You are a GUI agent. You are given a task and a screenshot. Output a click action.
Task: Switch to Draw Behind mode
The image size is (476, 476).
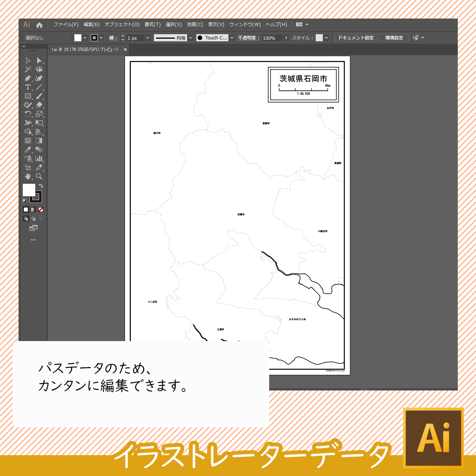(33, 219)
